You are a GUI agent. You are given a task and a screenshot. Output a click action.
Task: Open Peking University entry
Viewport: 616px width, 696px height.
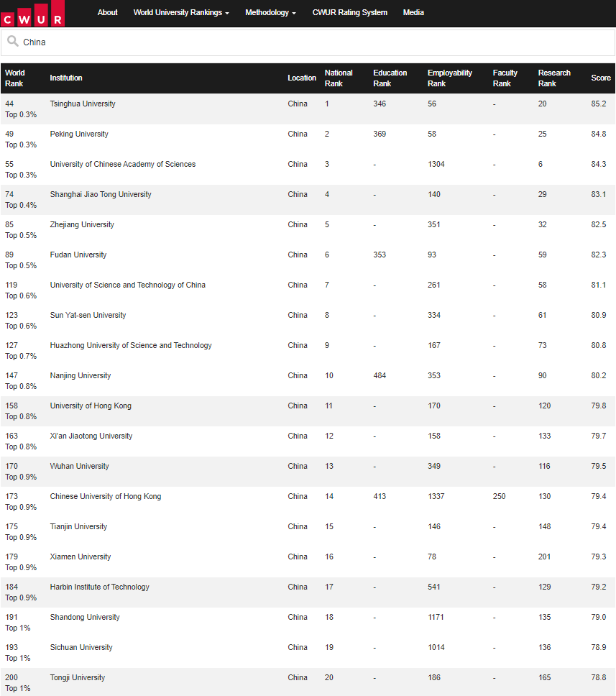(79, 134)
